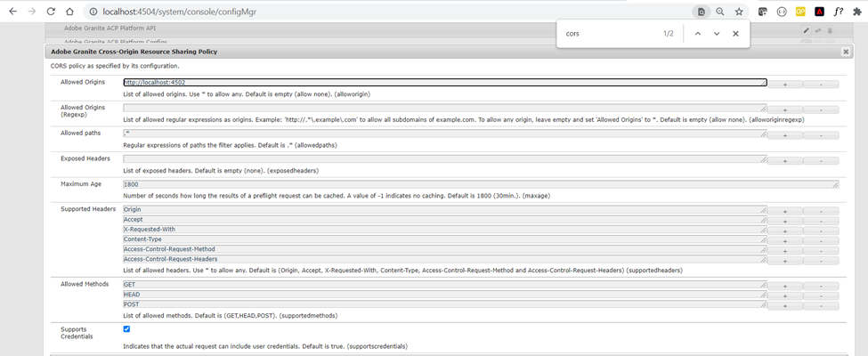
Task: Click the Accept supported header field
Action: [445, 220]
